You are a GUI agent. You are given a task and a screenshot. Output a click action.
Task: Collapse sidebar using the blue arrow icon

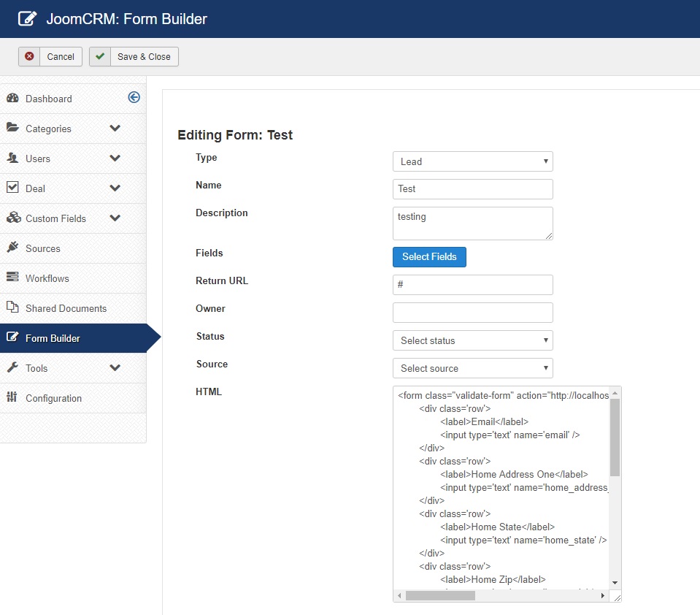[134, 98]
